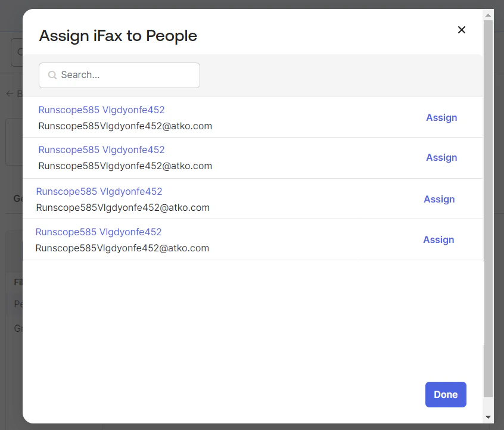Select the first user's atko.com email text
Viewport: 504px width, 430px height.
125,126
